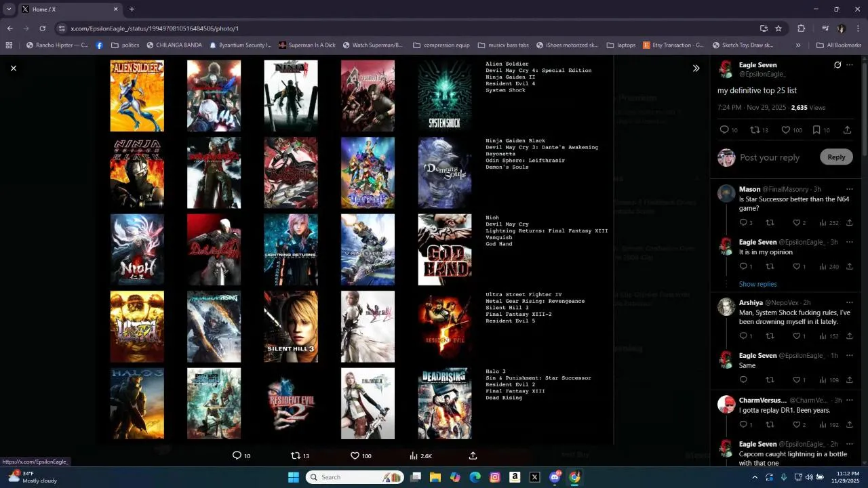Click the taskbar Search box

pos(355,477)
